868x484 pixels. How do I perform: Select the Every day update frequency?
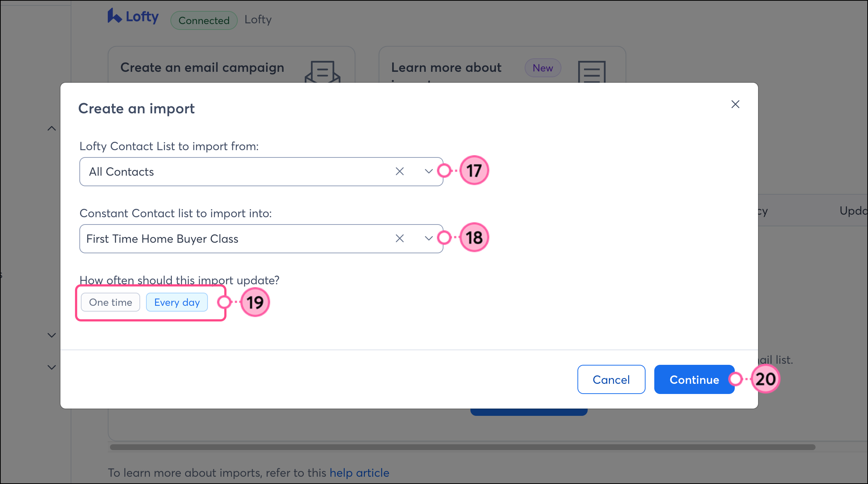pyautogui.click(x=177, y=302)
